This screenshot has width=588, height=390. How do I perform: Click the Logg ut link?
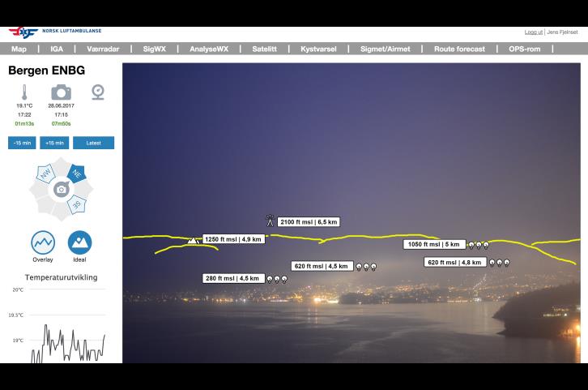[x=533, y=32]
